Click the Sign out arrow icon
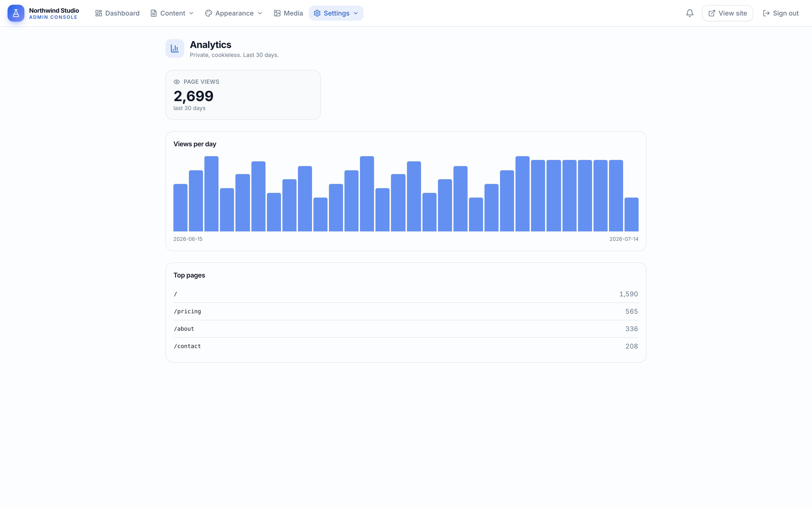 coord(766,13)
